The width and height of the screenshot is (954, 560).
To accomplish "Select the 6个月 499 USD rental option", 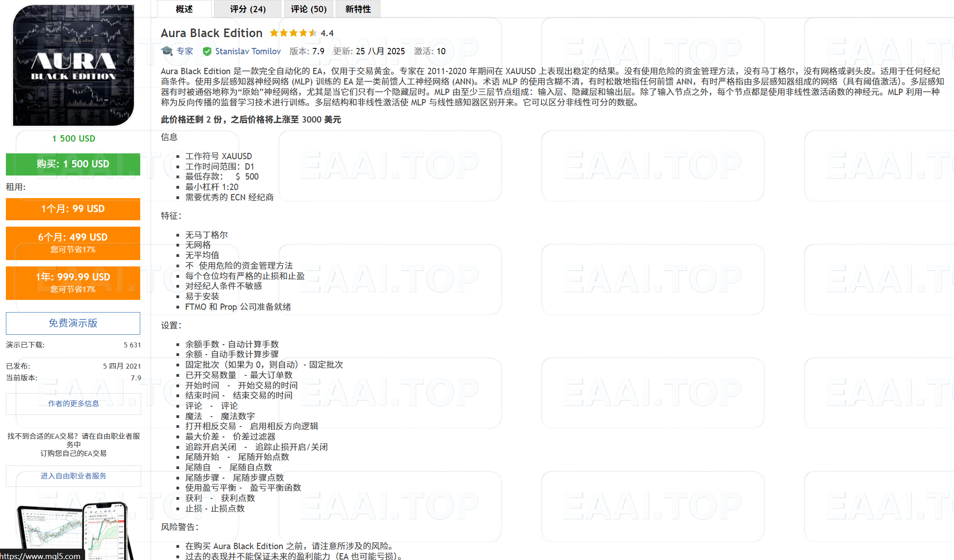I will coord(73,242).
